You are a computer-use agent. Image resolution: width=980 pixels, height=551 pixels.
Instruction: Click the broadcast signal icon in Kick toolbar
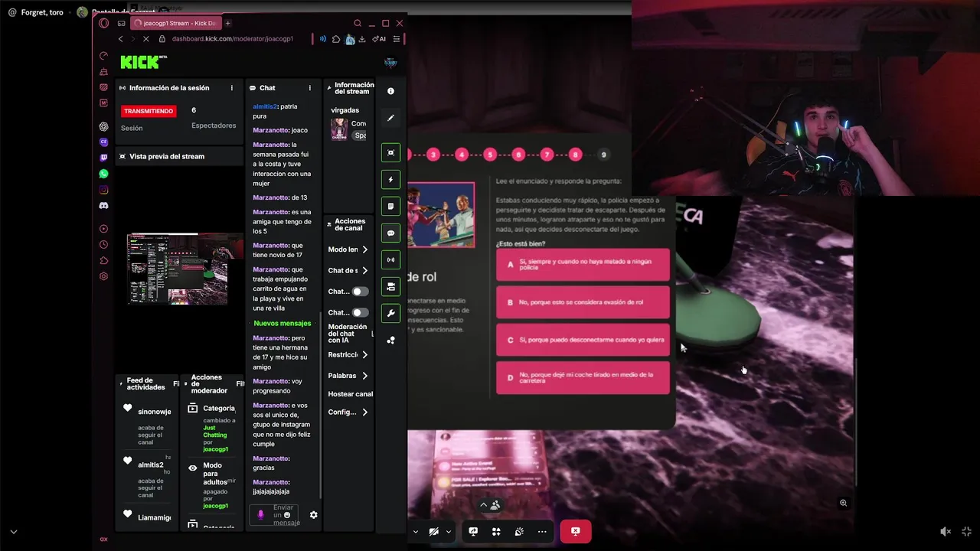390,260
